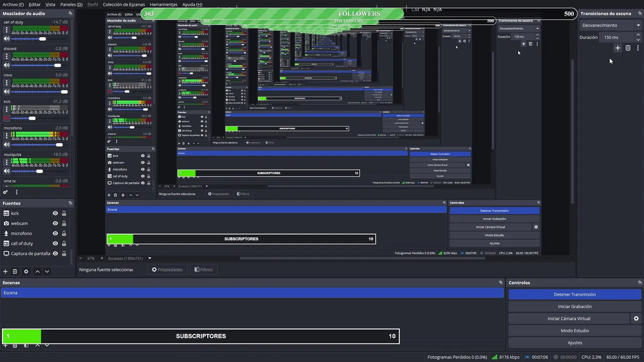This screenshot has height=362, width=644.
Task: Open Desvanecimiento transition dropdown
Action: (x=611, y=25)
